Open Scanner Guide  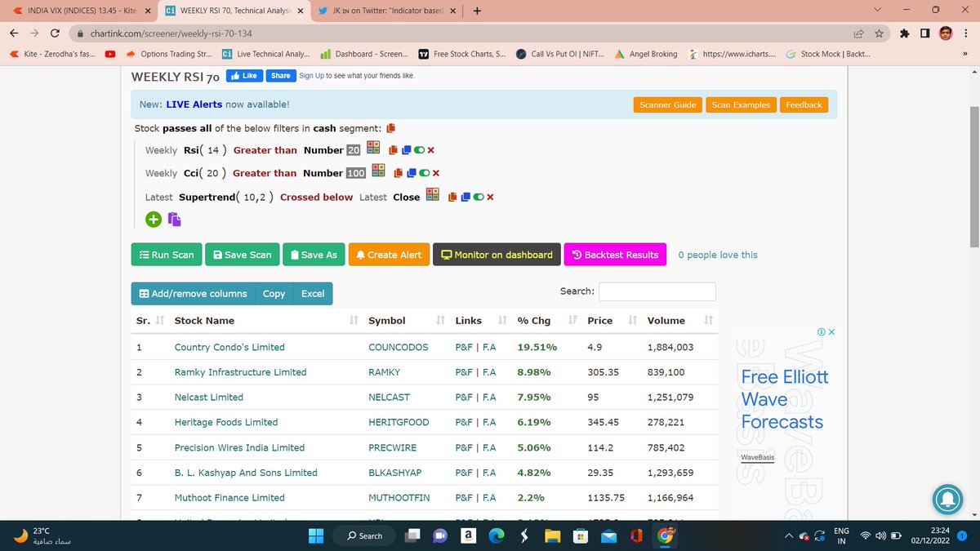tap(668, 104)
